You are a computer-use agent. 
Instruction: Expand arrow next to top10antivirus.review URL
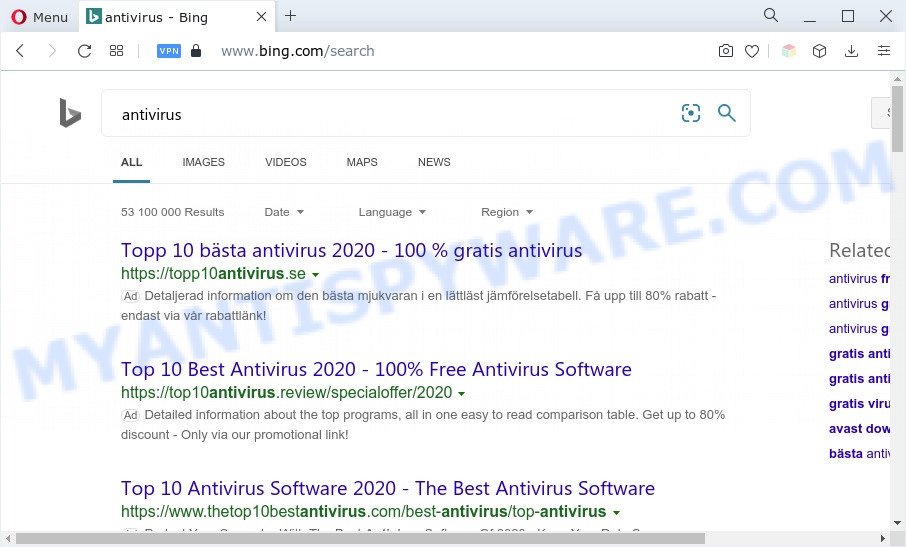[462, 393]
